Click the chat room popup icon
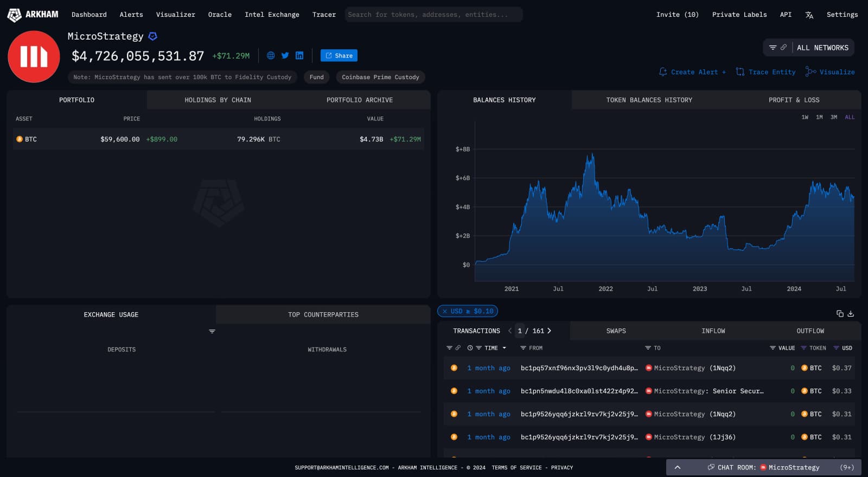 pos(711,467)
